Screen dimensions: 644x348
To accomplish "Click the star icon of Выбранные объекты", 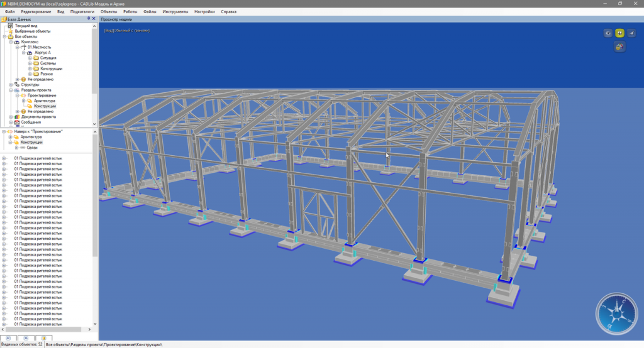I will [x=11, y=31].
